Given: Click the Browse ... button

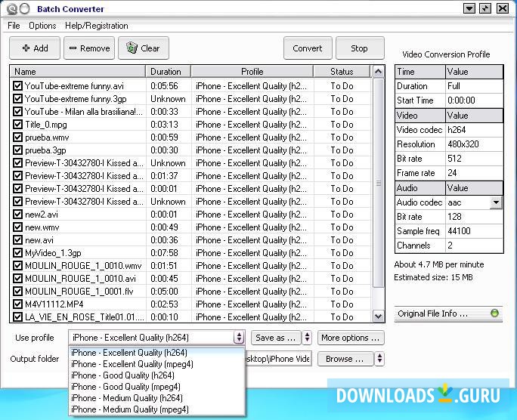Looking at the screenshot, I should click(x=345, y=359).
